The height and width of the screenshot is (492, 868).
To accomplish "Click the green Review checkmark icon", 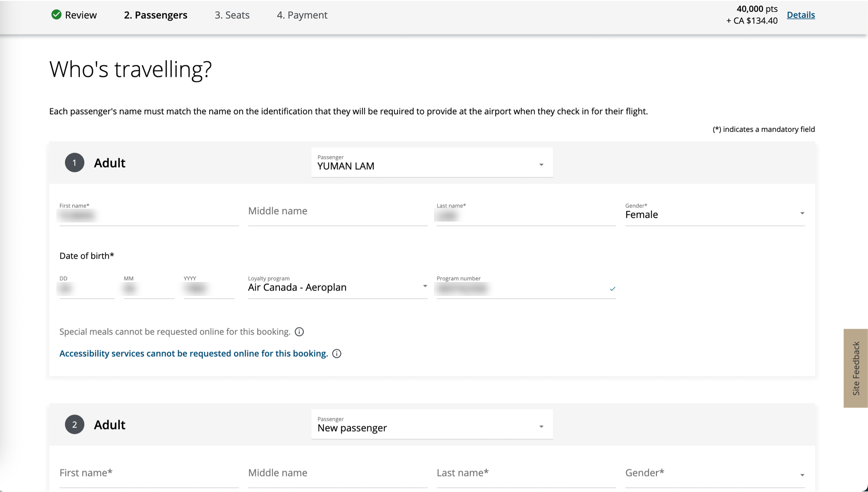I will [56, 15].
